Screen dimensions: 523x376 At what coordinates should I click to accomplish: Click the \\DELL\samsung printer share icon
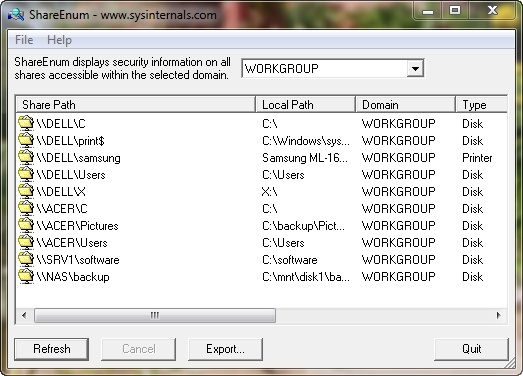click(26, 157)
